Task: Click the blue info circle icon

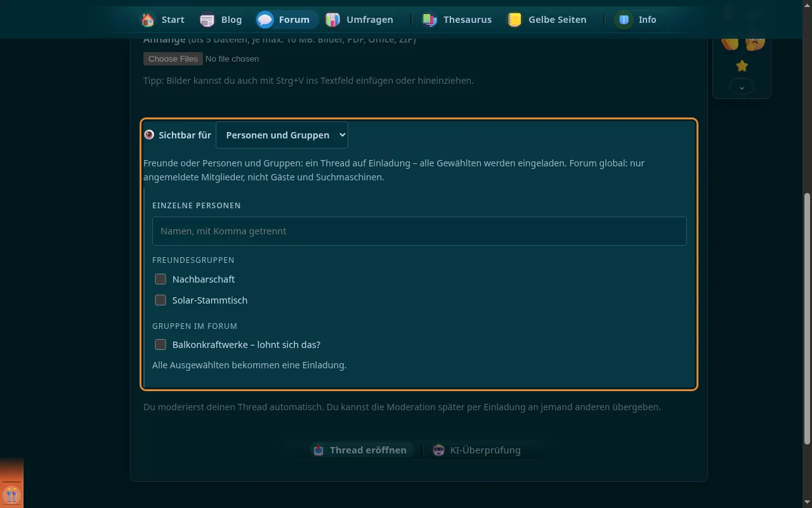Action: tap(624, 20)
